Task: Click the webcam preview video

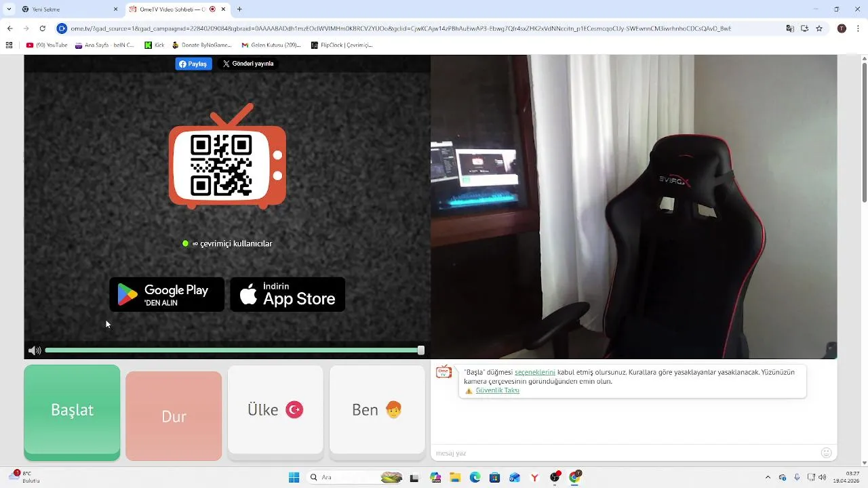Action: click(x=634, y=207)
